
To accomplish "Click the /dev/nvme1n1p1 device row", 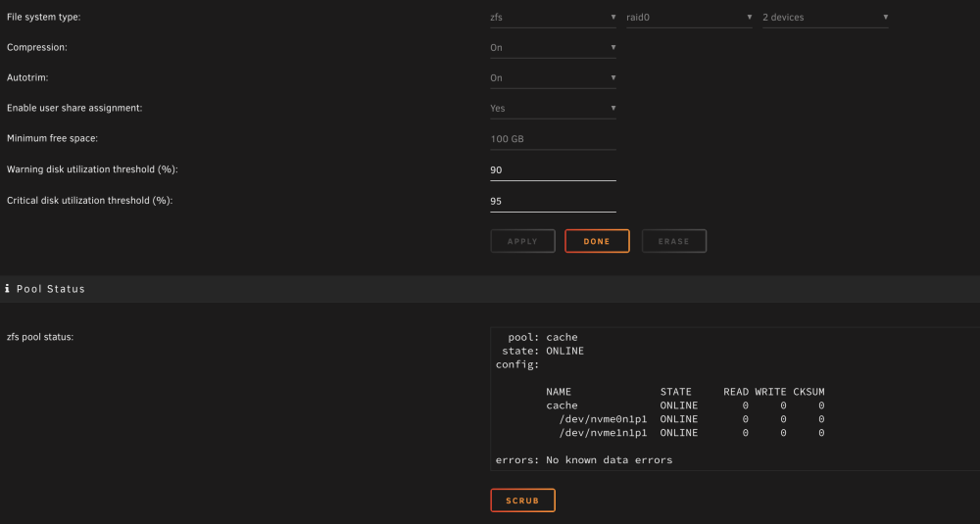I will point(691,433).
